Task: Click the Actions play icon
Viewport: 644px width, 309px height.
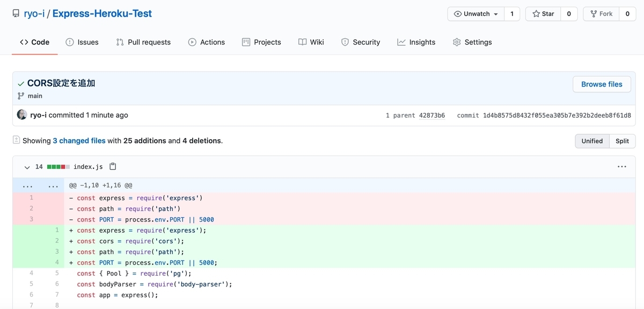Action: [x=192, y=42]
